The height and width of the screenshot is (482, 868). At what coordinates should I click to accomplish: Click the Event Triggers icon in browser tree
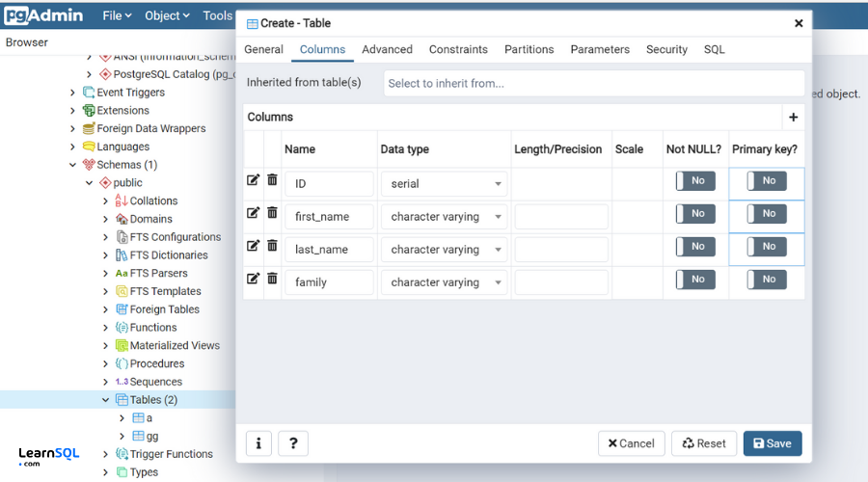point(89,93)
